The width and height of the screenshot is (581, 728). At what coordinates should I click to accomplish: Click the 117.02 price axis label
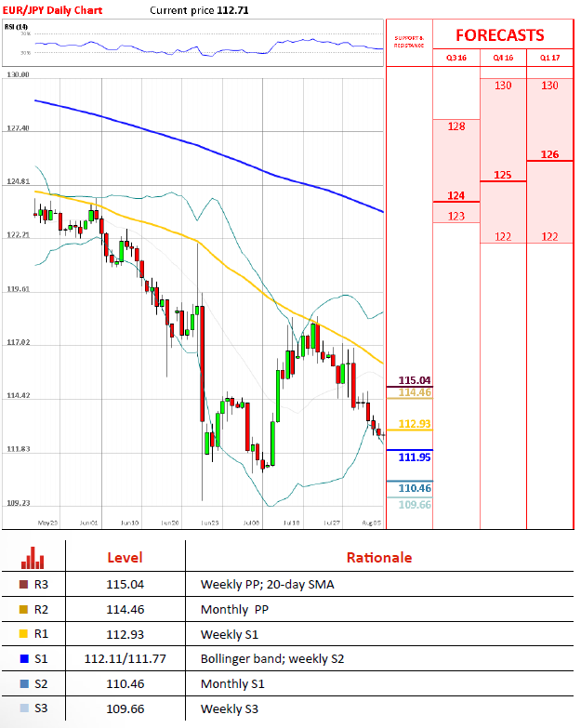tap(18, 342)
